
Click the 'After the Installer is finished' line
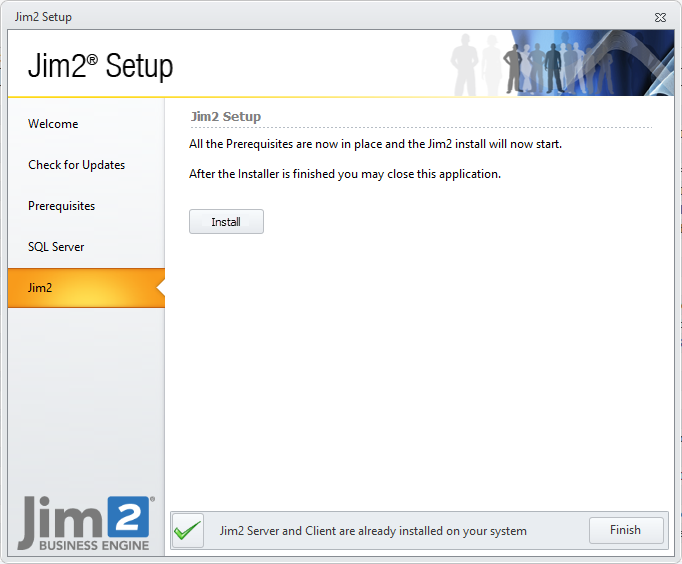pos(344,174)
